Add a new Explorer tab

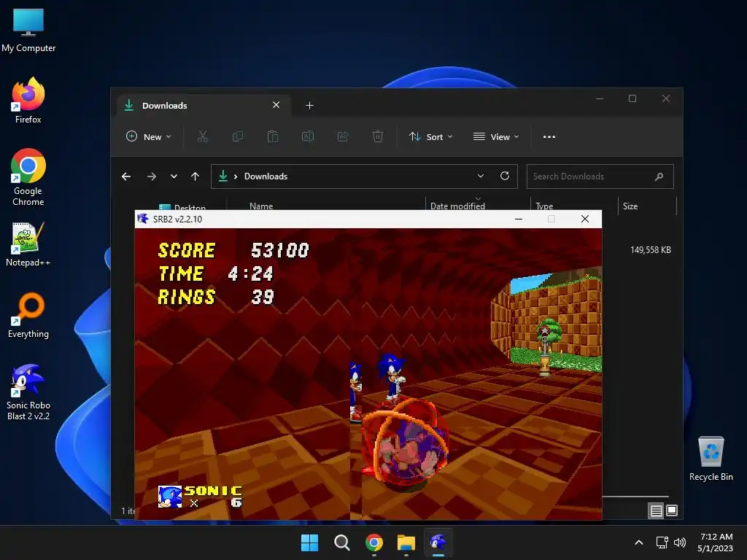coord(309,105)
